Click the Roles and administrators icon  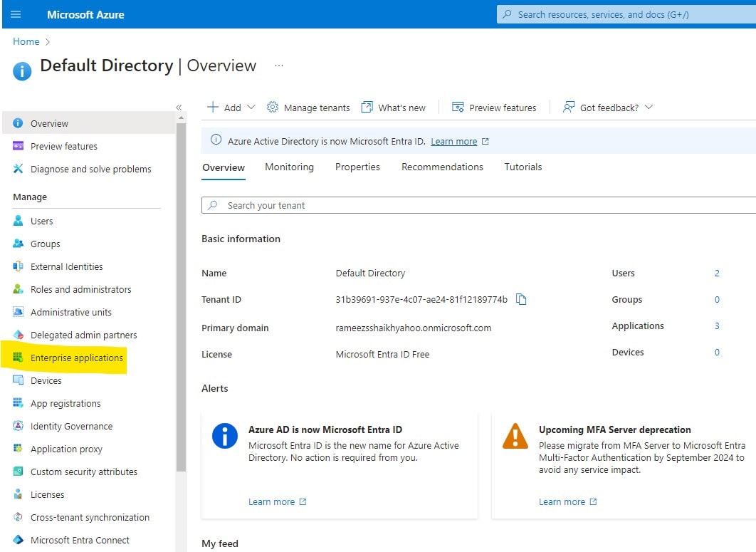(18, 288)
